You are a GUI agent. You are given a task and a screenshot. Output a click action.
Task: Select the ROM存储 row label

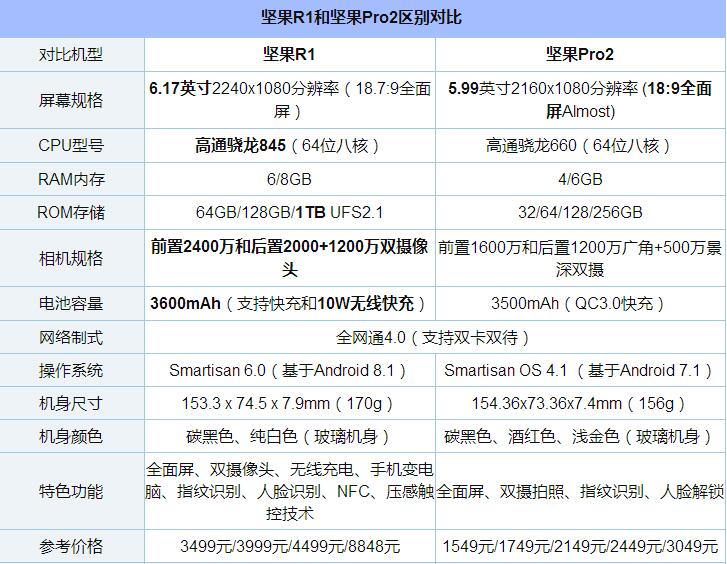click(71, 212)
